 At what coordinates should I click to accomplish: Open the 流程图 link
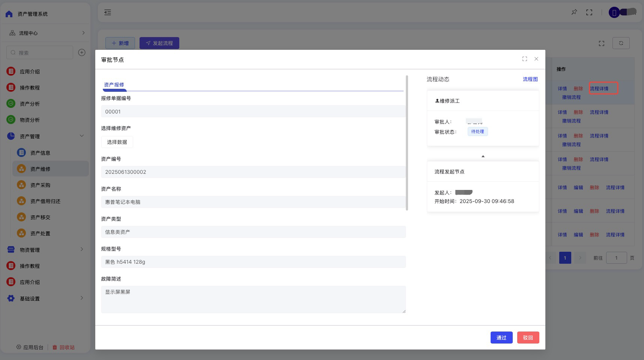click(x=530, y=79)
